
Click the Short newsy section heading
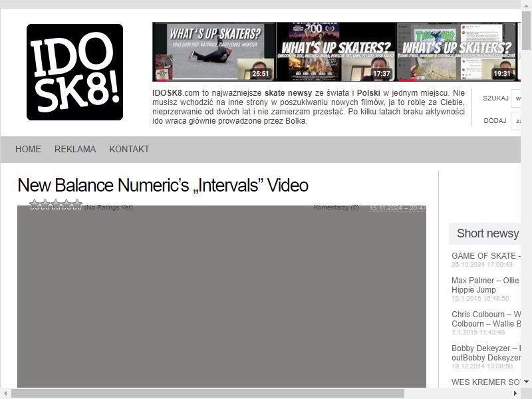point(487,233)
